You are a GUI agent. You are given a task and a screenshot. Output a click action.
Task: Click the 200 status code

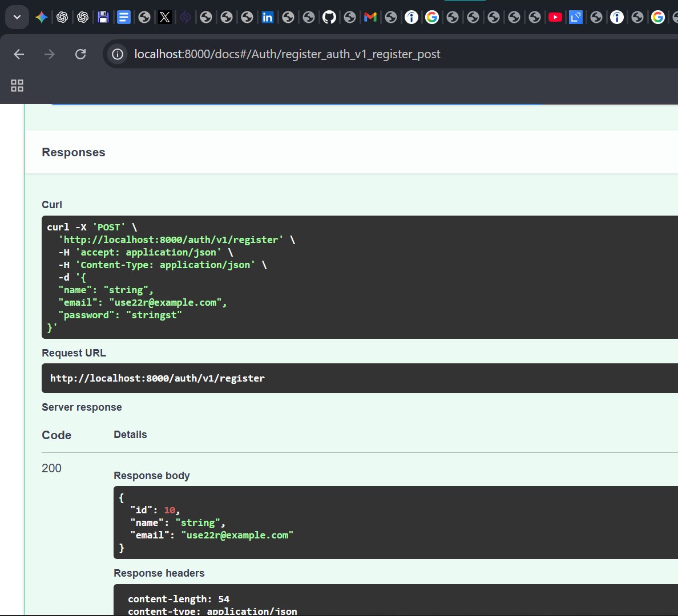click(x=51, y=468)
